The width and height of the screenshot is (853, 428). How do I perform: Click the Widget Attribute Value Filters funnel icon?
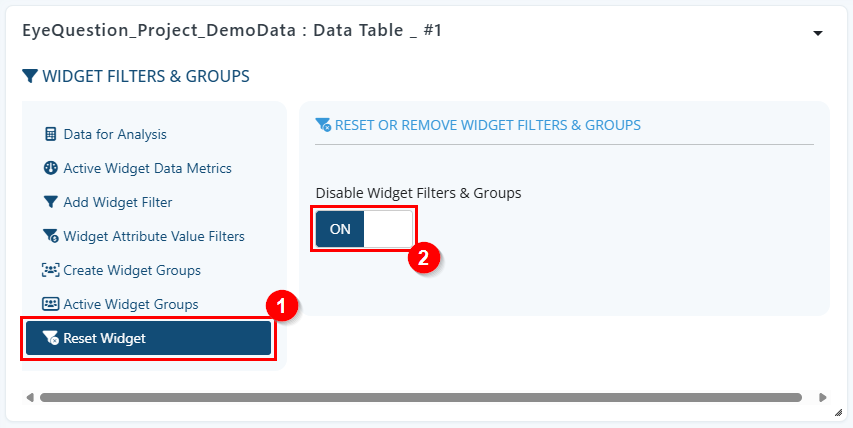(x=50, y=236)
